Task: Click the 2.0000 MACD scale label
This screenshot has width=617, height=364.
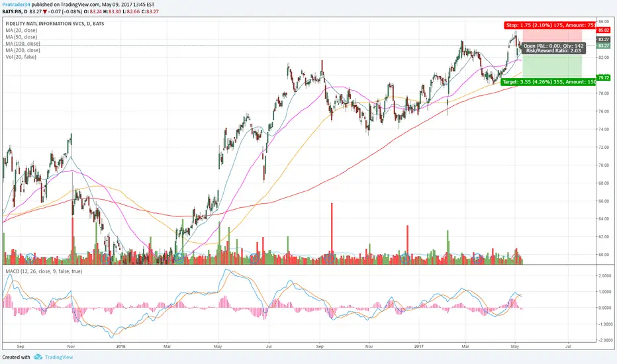Action: [x=605, y=275]
